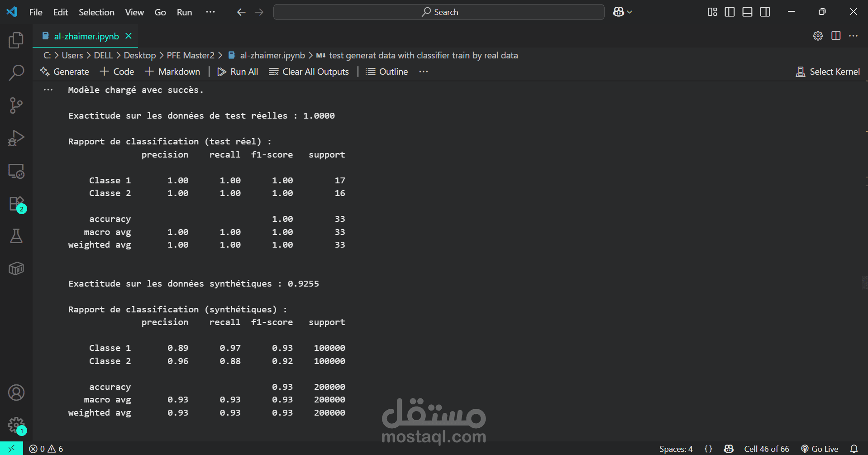The height and width of the screenshot is (455, 868).
Task: Show notifications bell in status bar
Action: [x=854, y=449]
